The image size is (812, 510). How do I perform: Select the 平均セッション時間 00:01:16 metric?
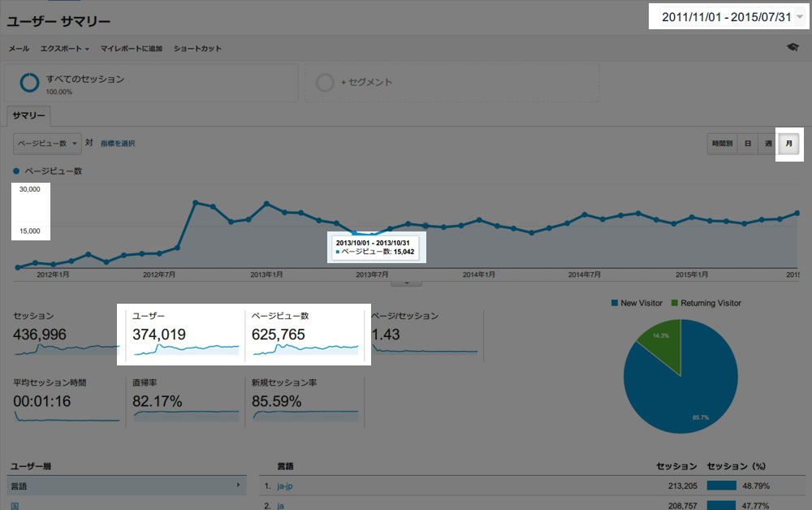click(67, 402)
